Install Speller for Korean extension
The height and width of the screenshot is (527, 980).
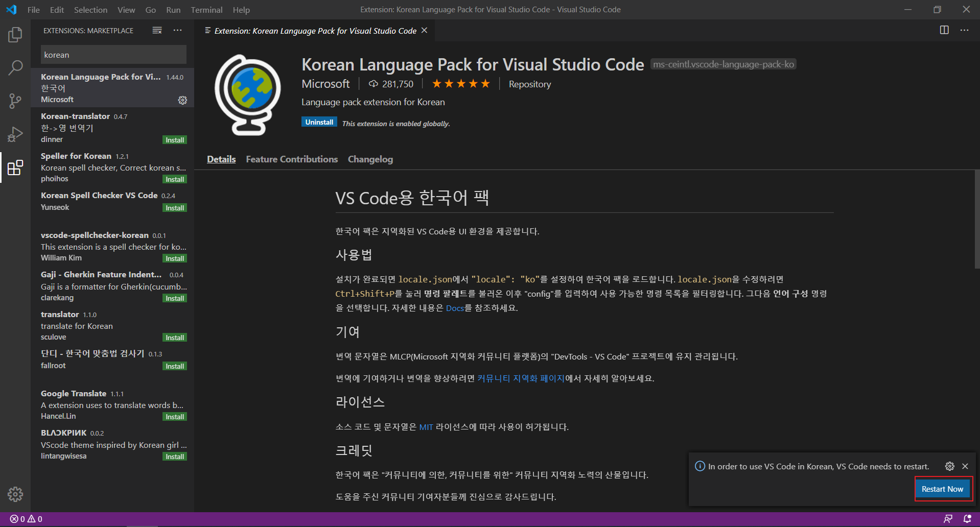[x=175, y=179]
